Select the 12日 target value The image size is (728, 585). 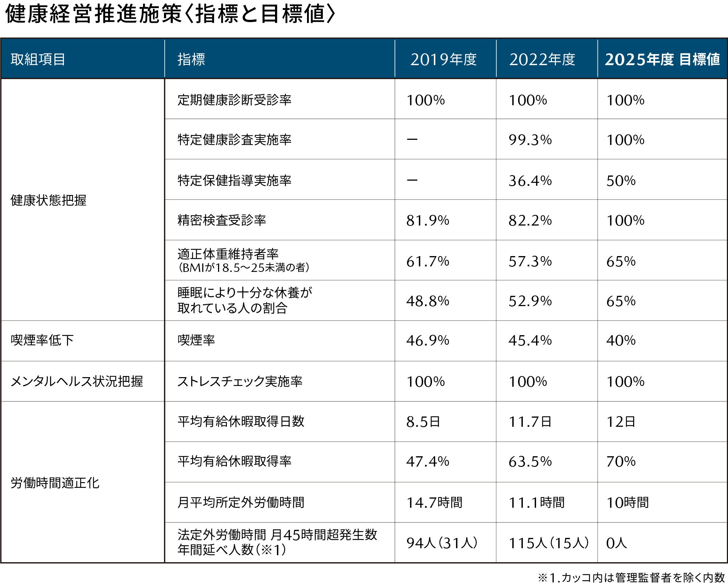tap(621, 422)
